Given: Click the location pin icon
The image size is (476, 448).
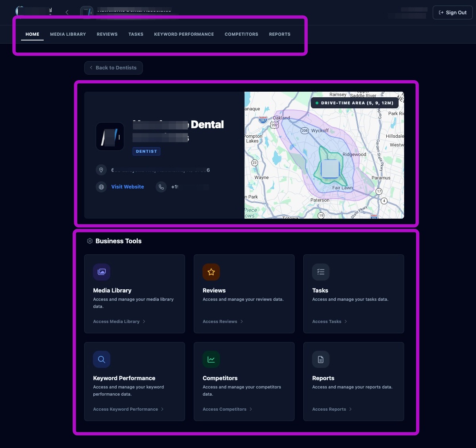Looking at the screenshot, I should (101, 170).
